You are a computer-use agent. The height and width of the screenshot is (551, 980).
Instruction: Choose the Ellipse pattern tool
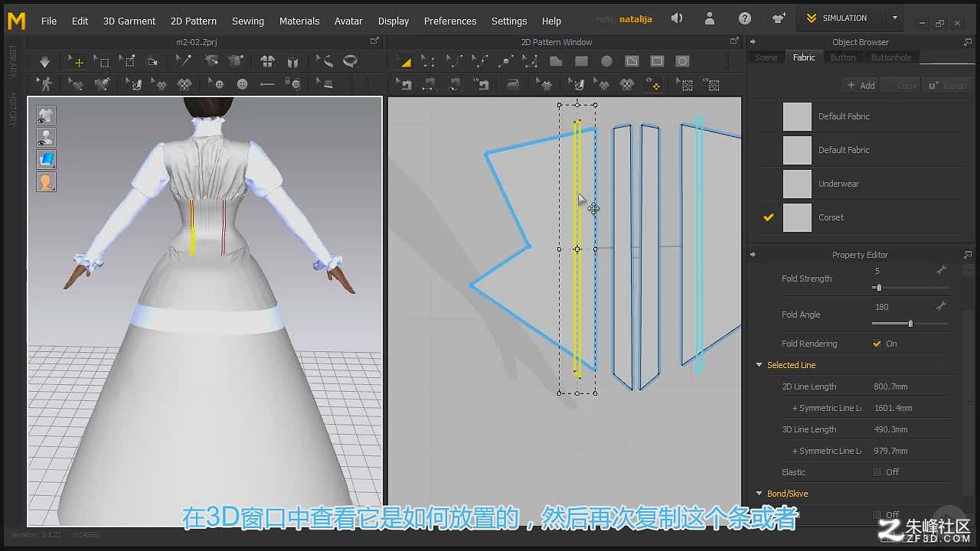coord(606,61)
